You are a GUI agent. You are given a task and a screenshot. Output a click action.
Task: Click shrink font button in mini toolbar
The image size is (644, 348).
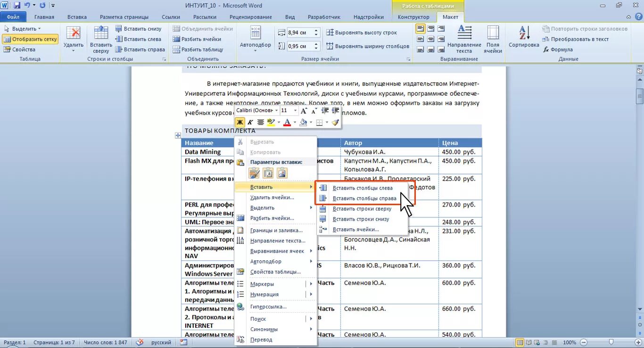click(314, 110)
